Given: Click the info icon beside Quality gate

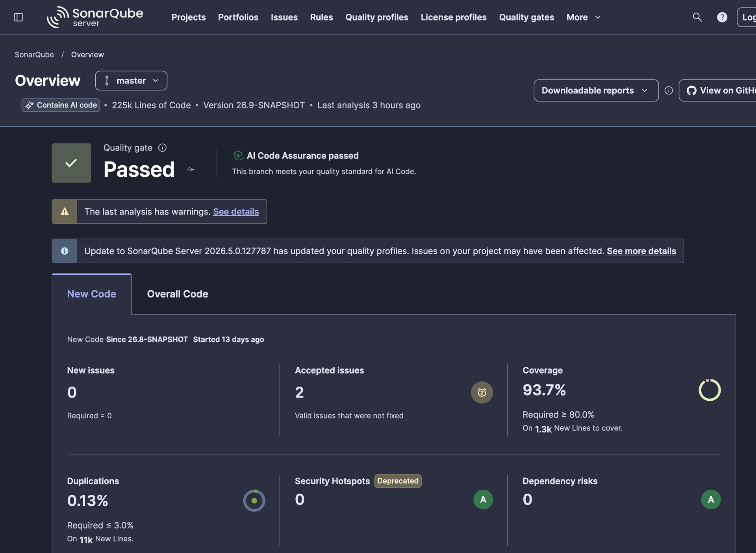Looking at the screenshot, I should tap(162, 148).
